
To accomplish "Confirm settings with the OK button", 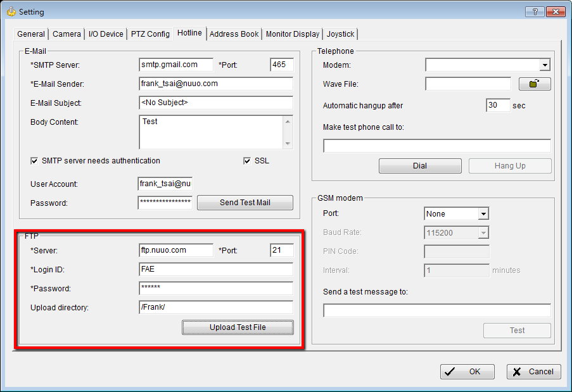I will coord(467,372).
